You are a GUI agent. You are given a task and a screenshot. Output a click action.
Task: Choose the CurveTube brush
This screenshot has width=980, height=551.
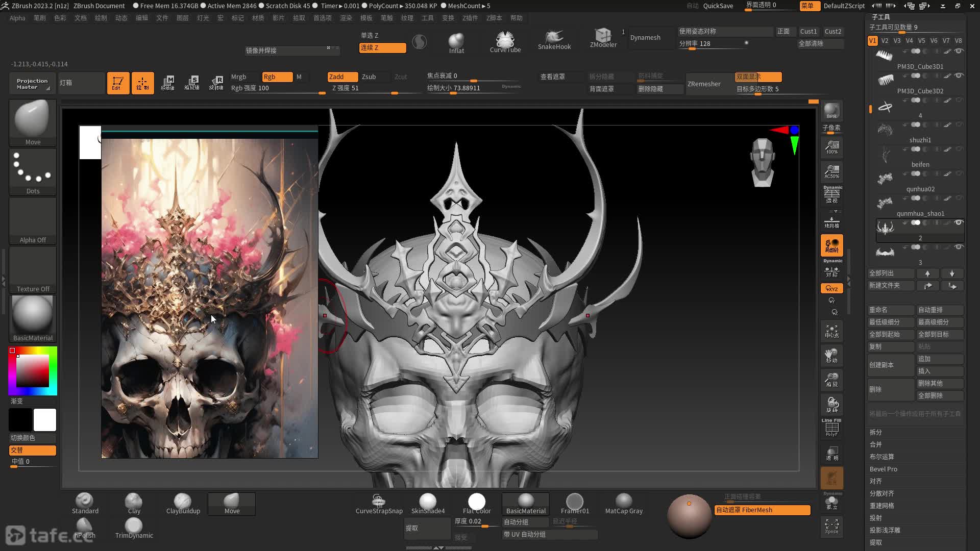coord(505,42)
